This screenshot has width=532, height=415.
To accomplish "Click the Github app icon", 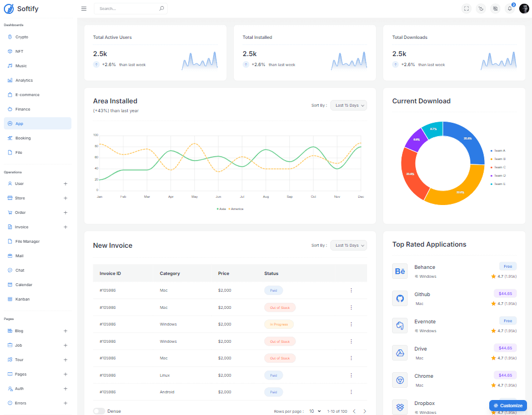I will pyautogui.click(x=400, y=298).
